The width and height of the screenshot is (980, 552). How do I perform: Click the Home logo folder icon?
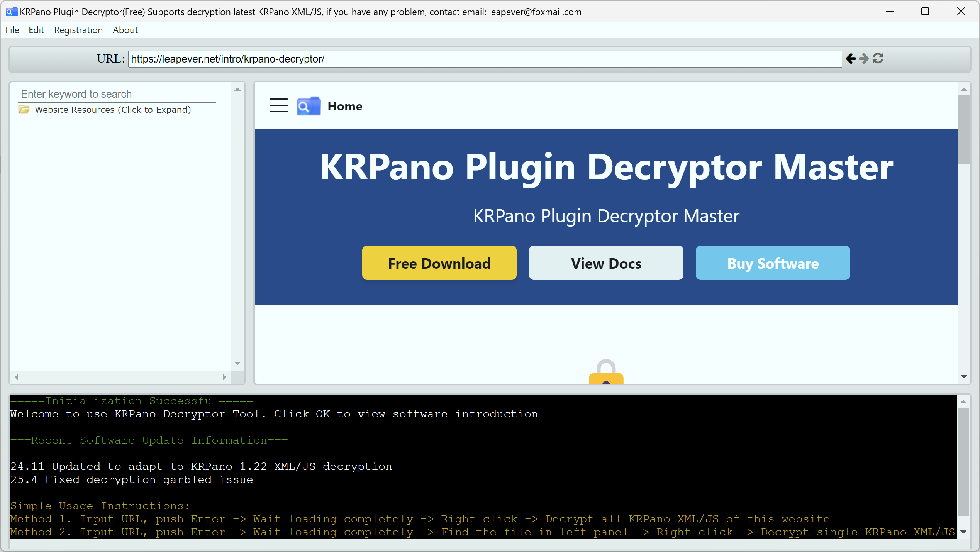click(x=309, y=106)
